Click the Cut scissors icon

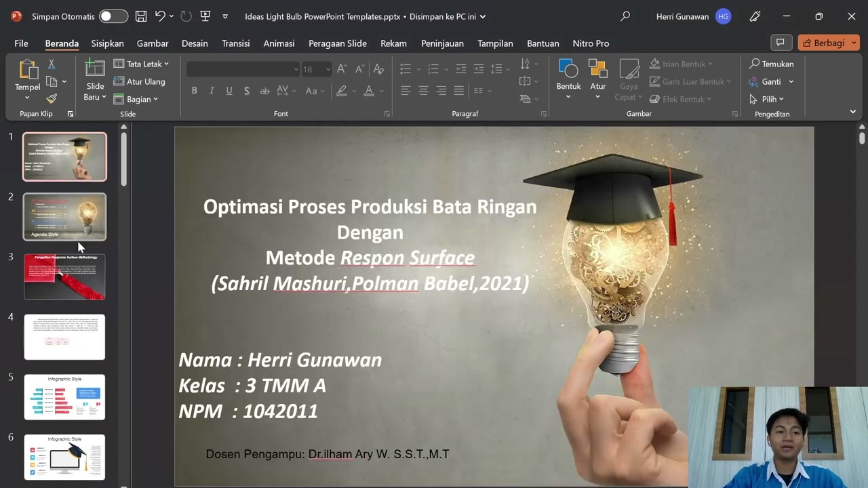[52, 64]
